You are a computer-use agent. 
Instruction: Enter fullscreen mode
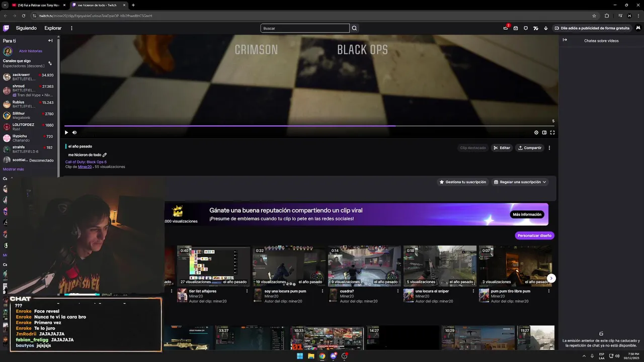(552, 133)
